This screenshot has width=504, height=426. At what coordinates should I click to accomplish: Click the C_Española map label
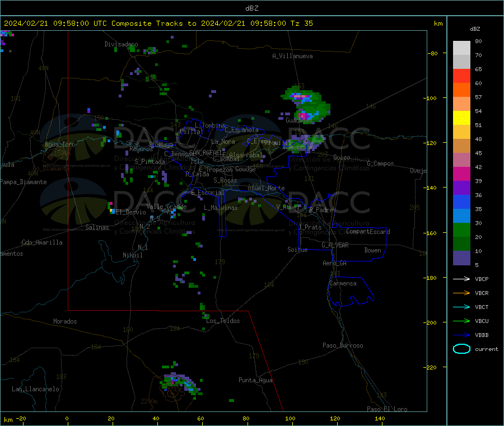click(x=241, y=130)
